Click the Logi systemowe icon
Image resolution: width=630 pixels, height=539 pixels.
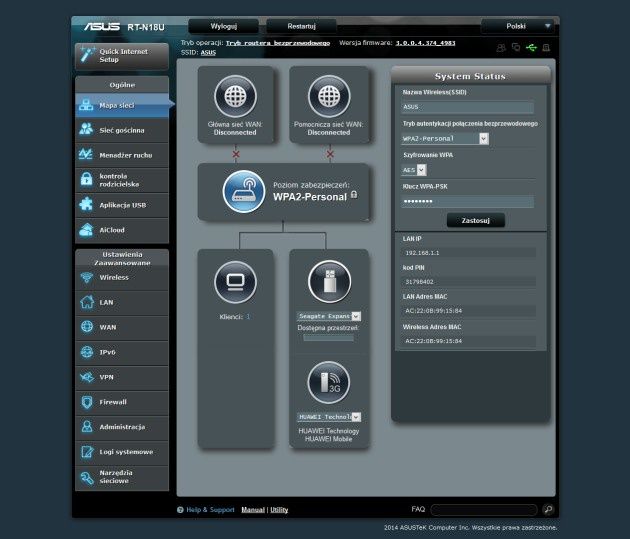coord(87,451)
